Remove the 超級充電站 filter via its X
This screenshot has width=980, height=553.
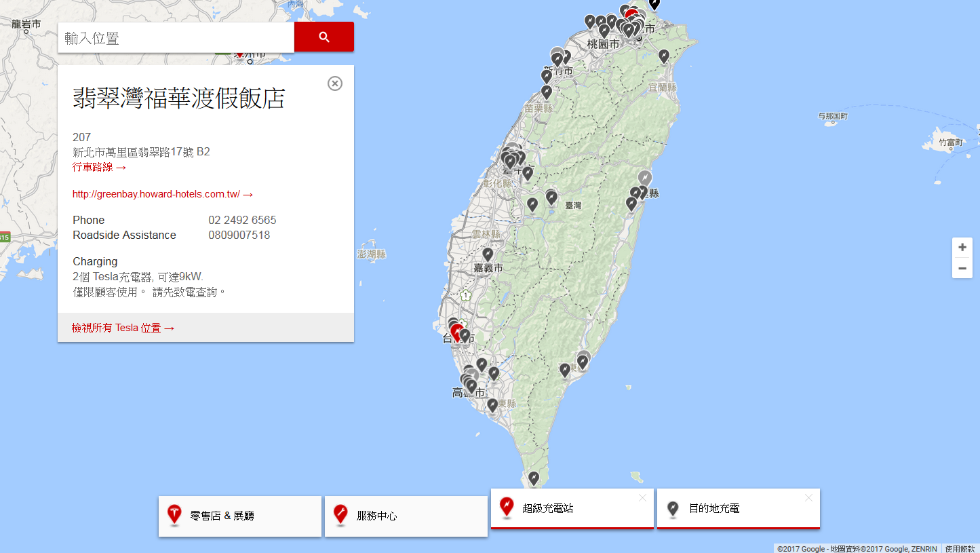642,497
